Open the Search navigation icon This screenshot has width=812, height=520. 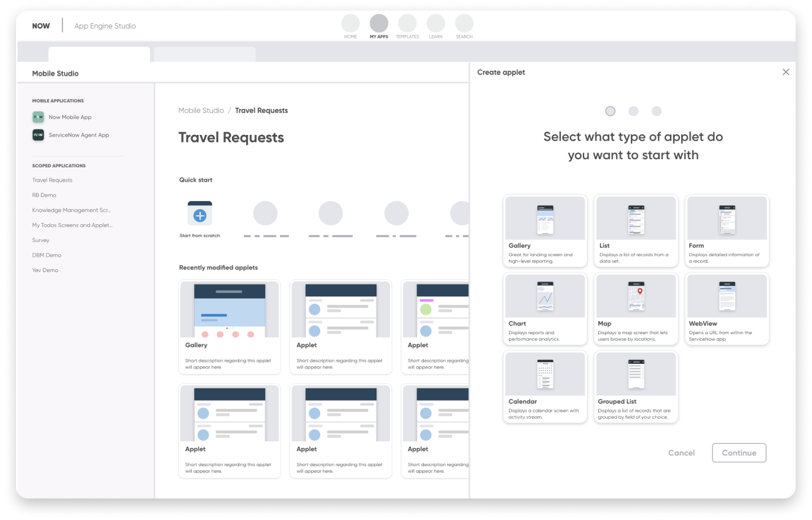(464, 24)
